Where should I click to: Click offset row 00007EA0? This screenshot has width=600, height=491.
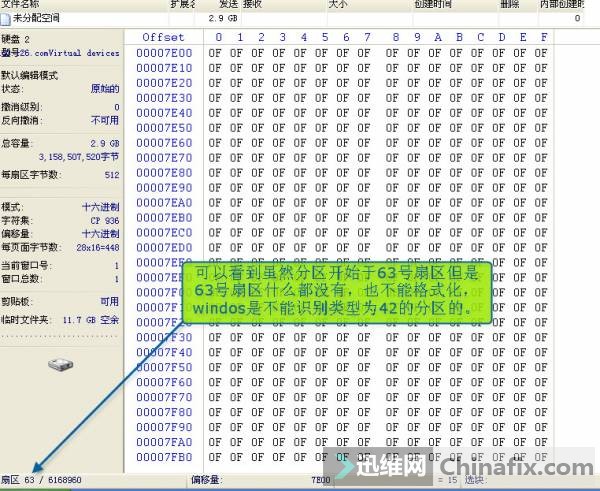[164, 202]
